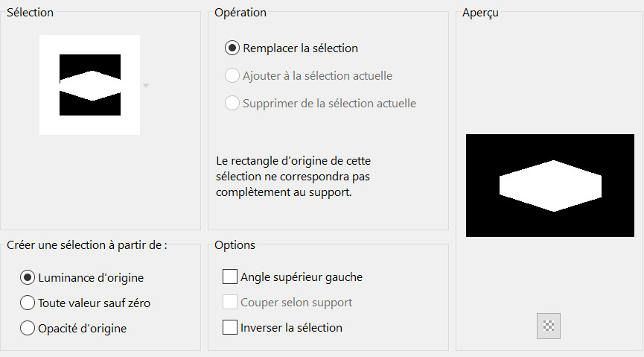The image size is (644, 357).
Task: Select Remplacer la sélection option
Action: pos(232,48)
